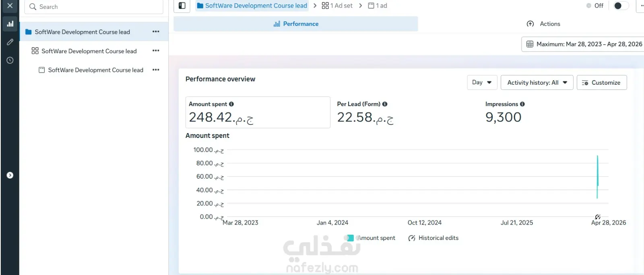This screenshot has height=275, width=644.
Task: Click the magnifier icon in Search
Action: pos(33,7)
